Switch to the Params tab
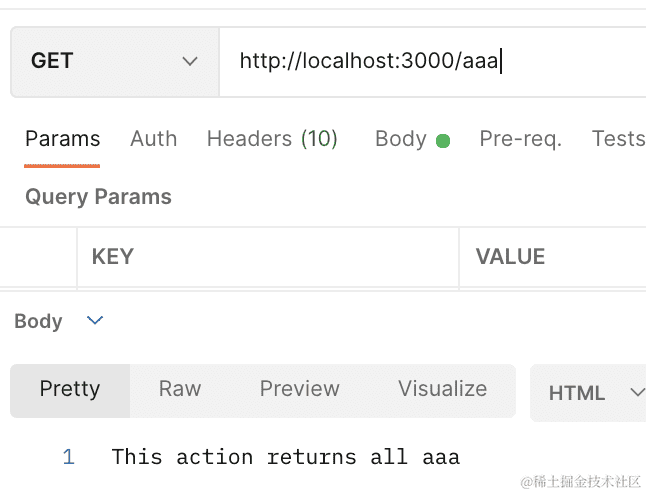 click(63, 139)
